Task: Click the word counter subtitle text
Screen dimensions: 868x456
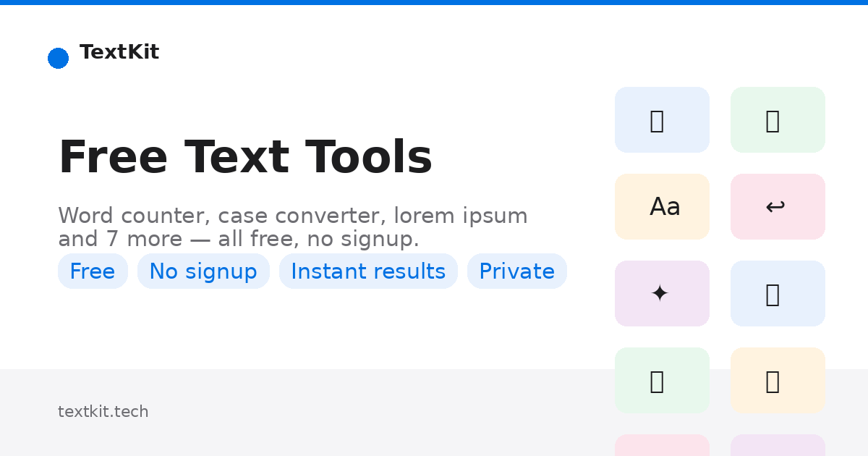Action: point(293,227)
